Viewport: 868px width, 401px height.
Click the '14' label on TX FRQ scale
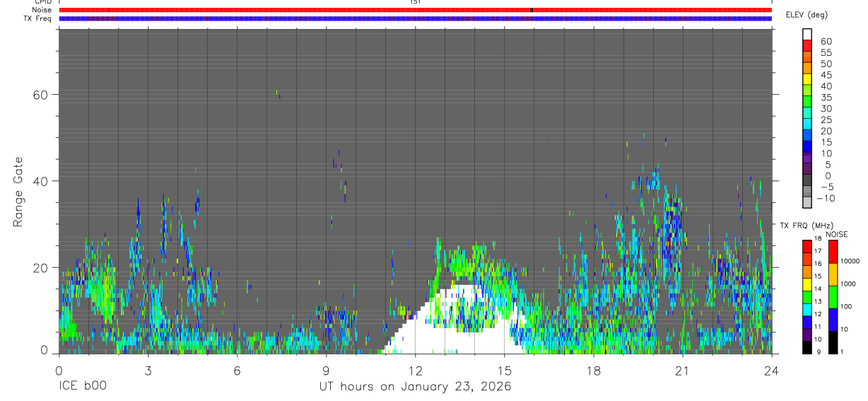point(817,289)
